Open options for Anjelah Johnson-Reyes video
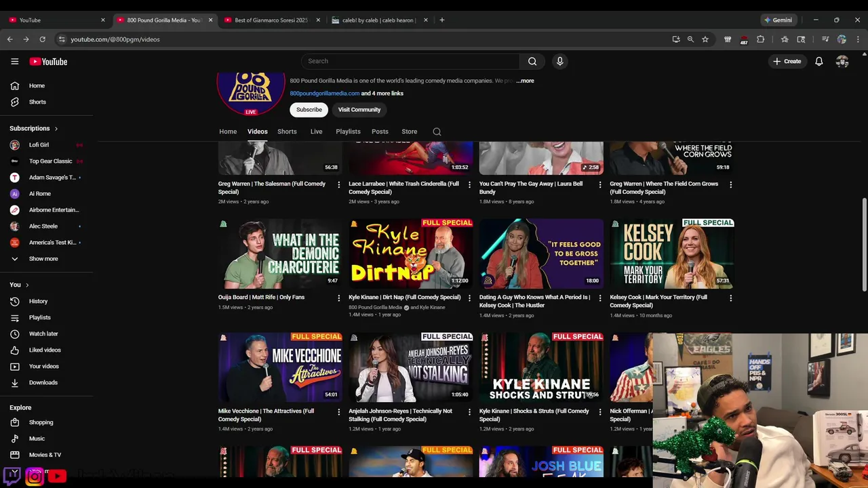The image size is (868, 488). click(469, 411)
